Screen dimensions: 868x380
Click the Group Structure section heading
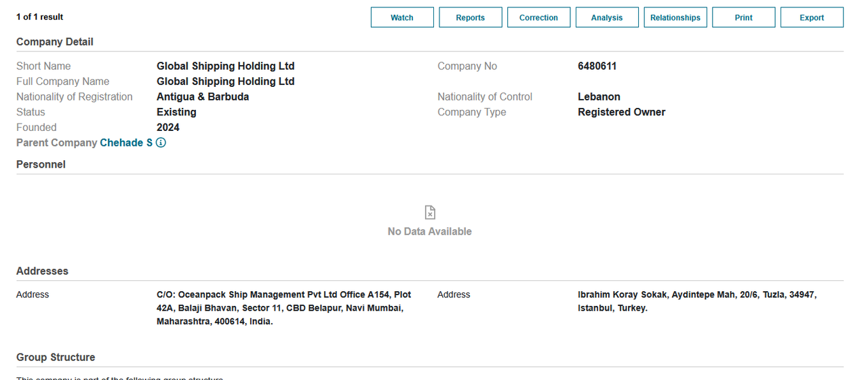click(x=56, y=357)
